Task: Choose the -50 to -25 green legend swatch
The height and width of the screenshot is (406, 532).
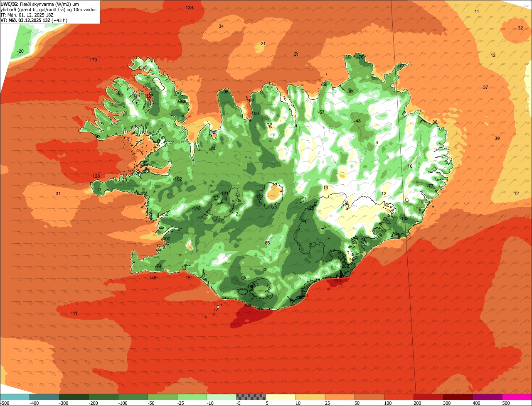Action: pyautogui.click(x=163, y=397)
